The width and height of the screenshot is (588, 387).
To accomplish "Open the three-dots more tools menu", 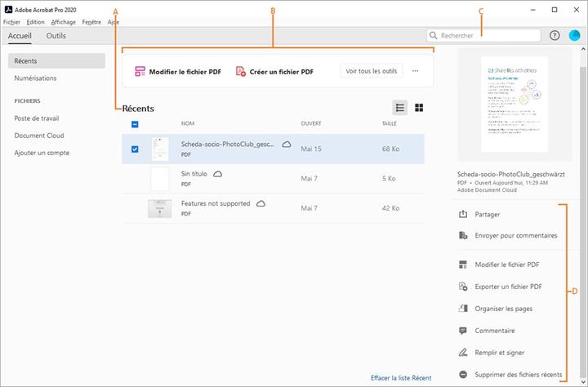I will [415, 71].
